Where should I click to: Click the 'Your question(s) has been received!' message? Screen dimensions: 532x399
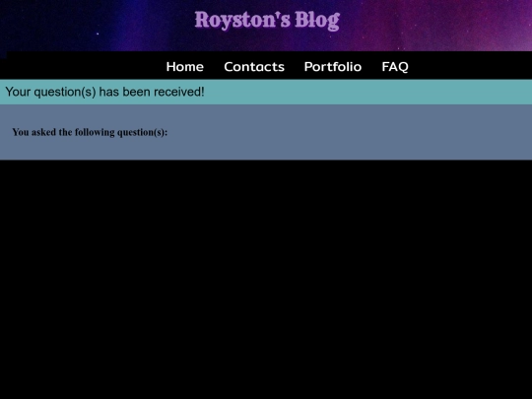[104, 92]
